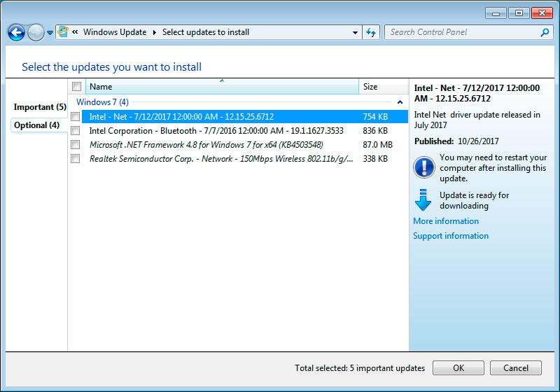Click the Windows Update breadcrumb
The width and height of the screenshot is (560, 392).
click(115, 32)
